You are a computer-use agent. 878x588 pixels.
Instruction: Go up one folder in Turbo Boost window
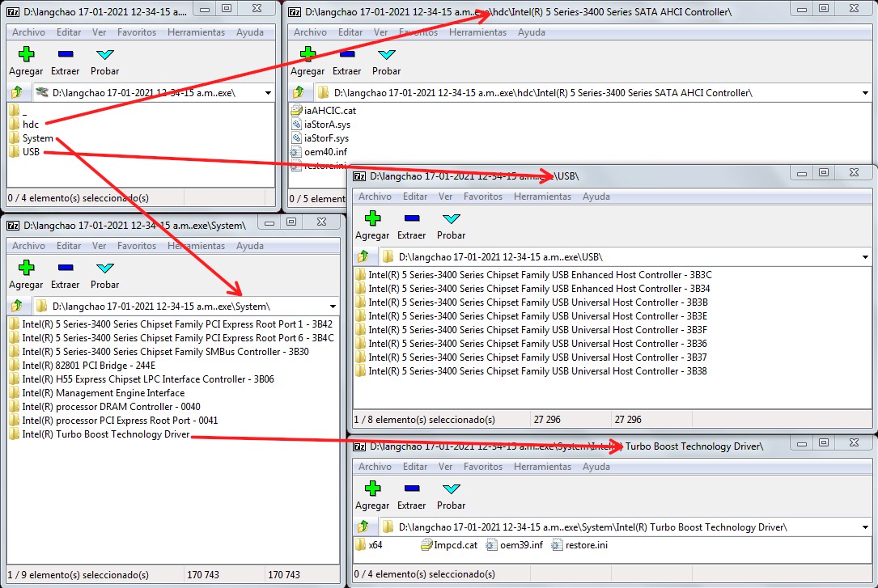(363, 527)
